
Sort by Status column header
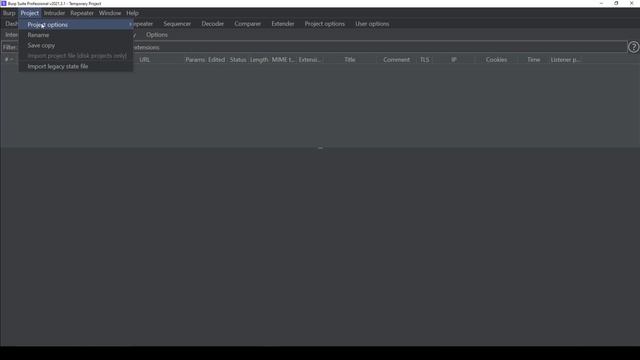pos(238,60)
